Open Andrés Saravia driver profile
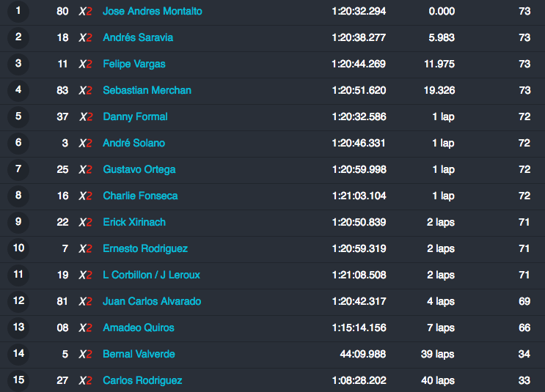The height and width of the screenshot is (392, 545). tap(138, 37)
